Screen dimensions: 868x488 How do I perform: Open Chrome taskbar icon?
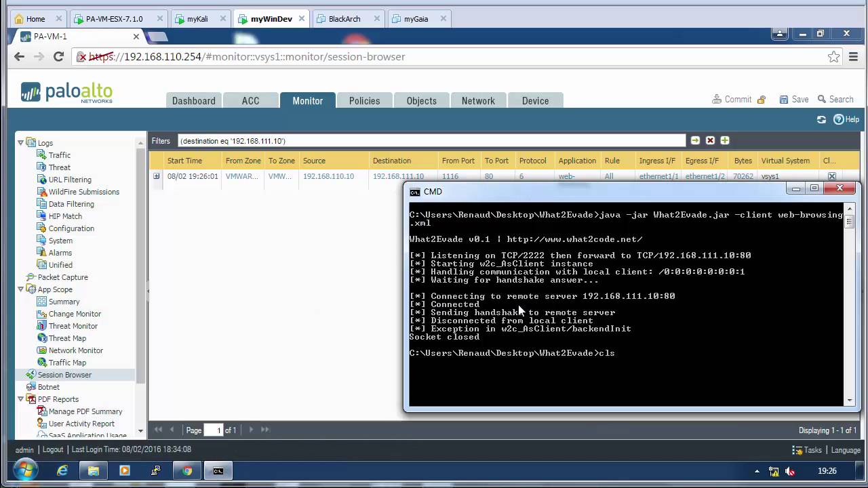click(x=187, y=471)
